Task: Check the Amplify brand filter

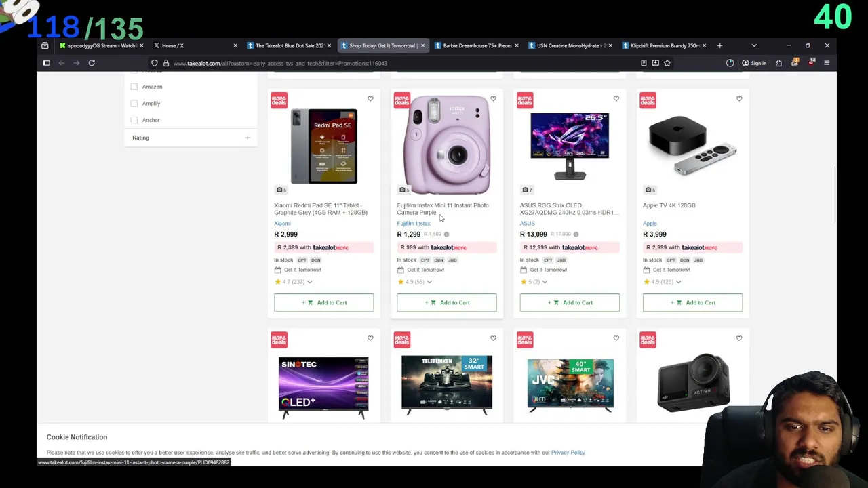Action: 134,104
